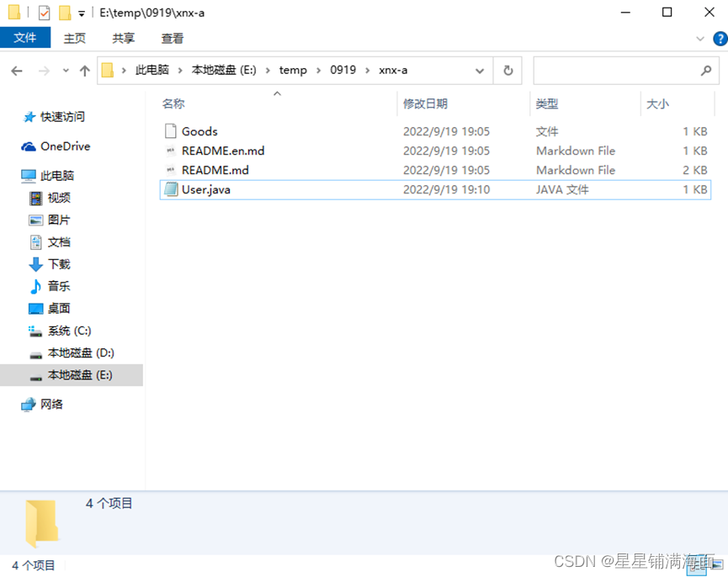Click the README.md markdown icon

click(170, 170)
